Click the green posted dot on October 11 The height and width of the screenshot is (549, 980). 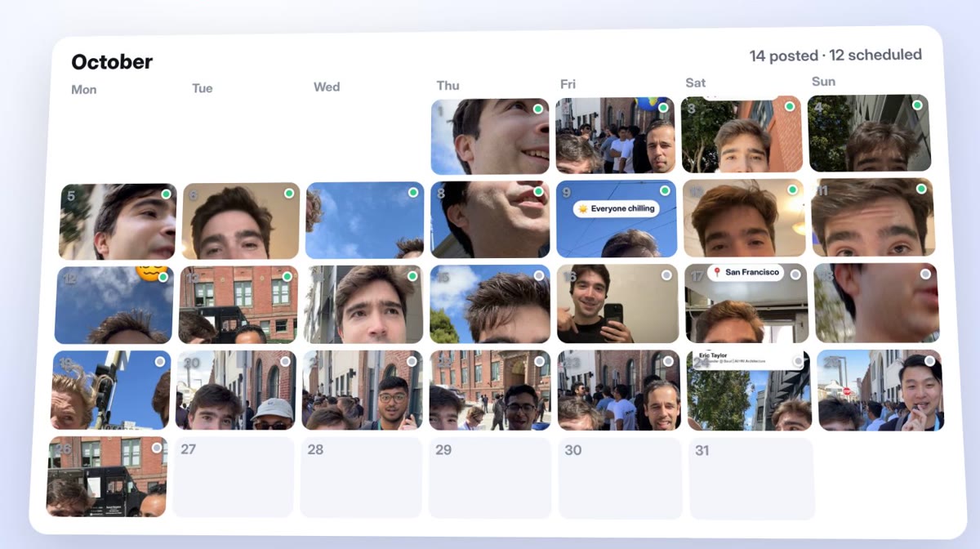pos(921,189)
